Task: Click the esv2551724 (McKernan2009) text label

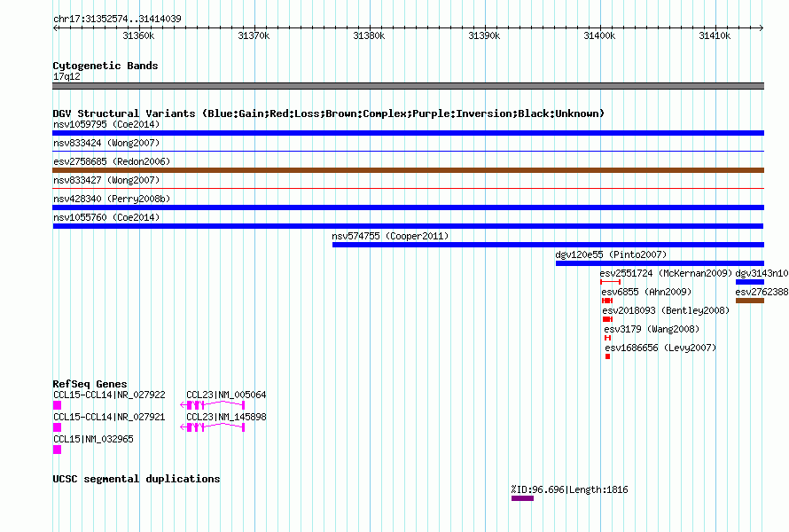Action: pos(666,273)
